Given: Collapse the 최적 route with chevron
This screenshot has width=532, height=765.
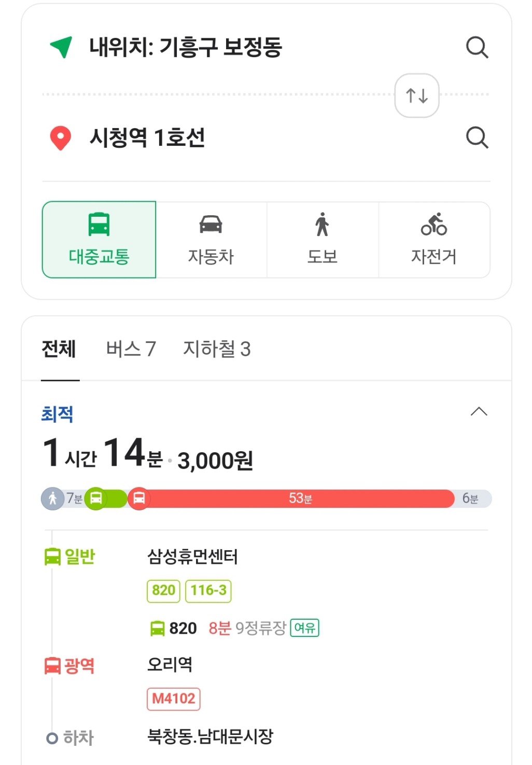Looking at the screenshot, I should click(x=479, y=412).
